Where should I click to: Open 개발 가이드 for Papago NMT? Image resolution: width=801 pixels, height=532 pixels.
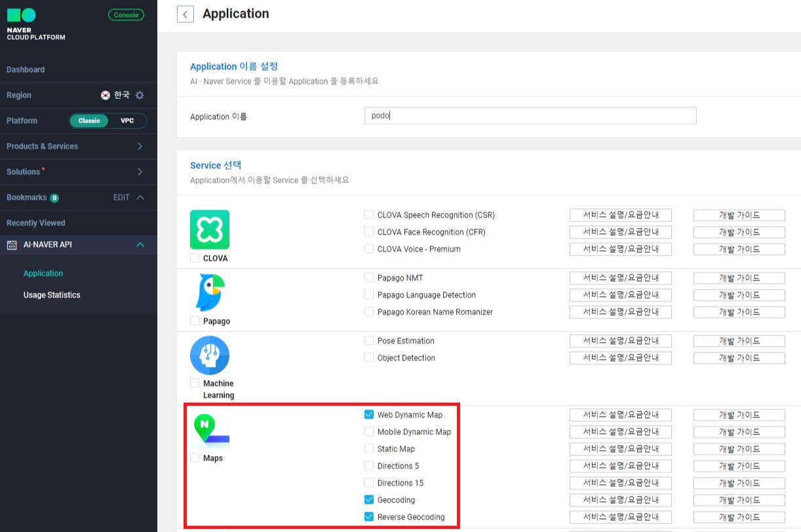click(x=739, y=278)
